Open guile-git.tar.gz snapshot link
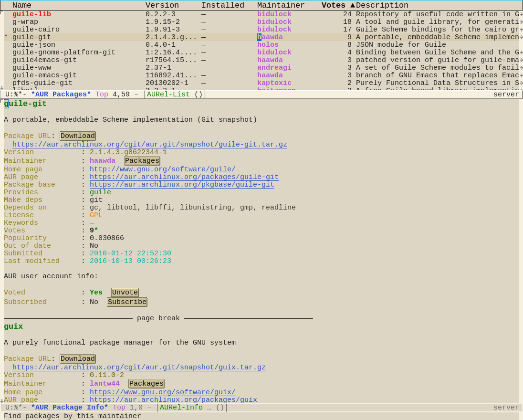523x420 pixels. pyautogui.click(x=150, y=145)
